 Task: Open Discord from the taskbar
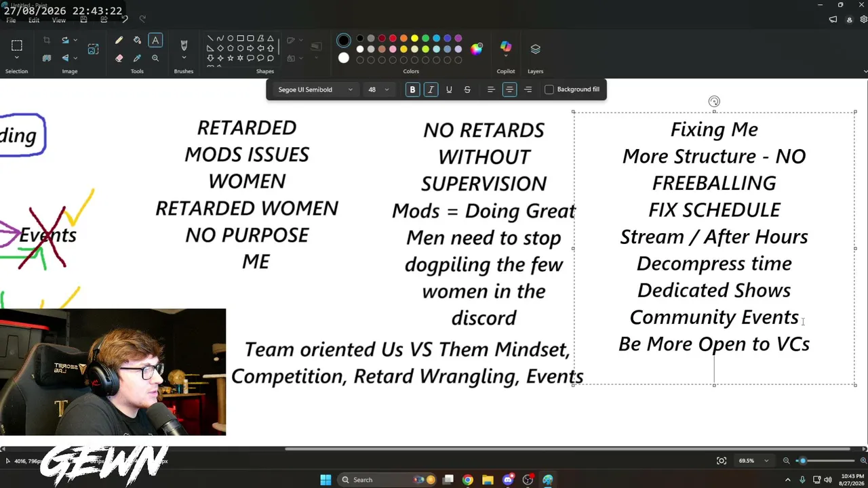(508, 480)
